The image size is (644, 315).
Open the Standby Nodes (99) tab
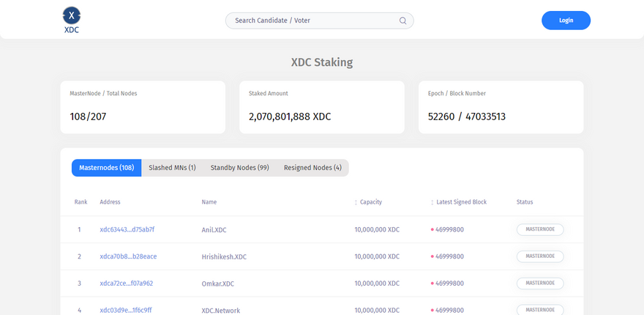click(239, 168)
